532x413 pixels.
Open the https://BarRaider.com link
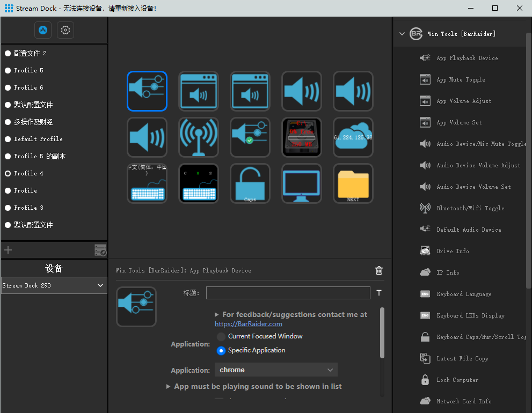point(249,324)
